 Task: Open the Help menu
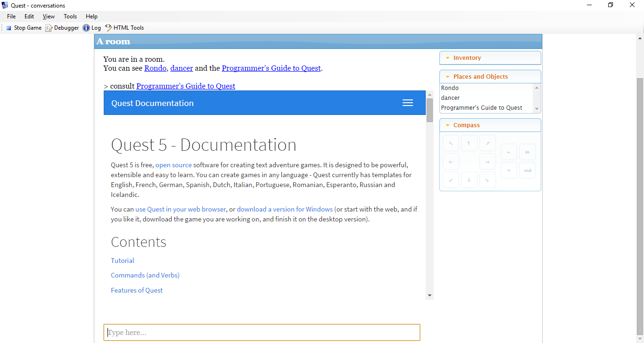[91, 16]
